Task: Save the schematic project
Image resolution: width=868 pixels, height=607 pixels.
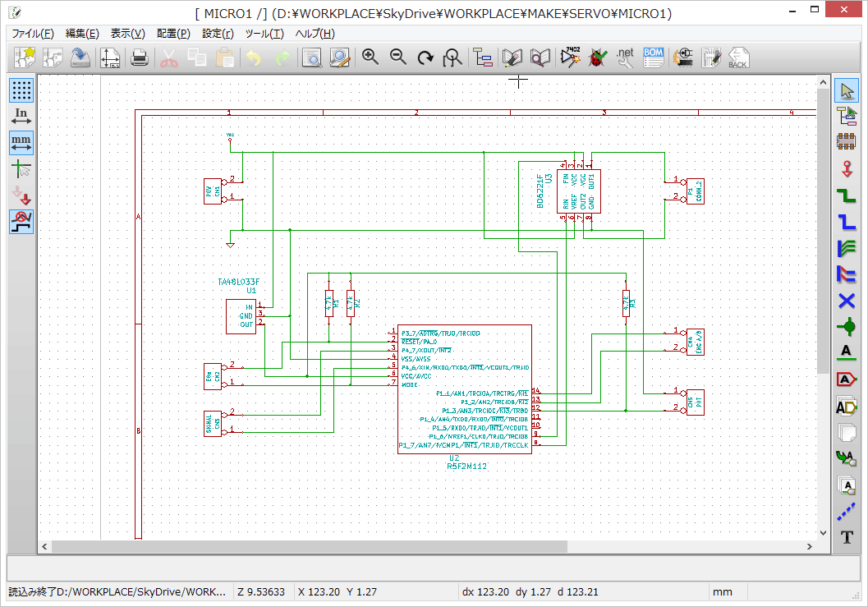Action: pos(80,57)
